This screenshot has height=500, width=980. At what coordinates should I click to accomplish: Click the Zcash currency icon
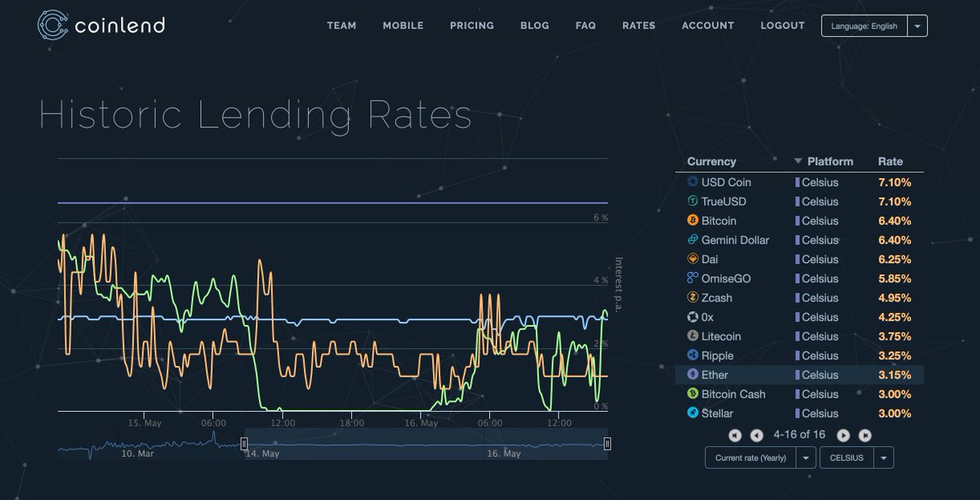693,298
